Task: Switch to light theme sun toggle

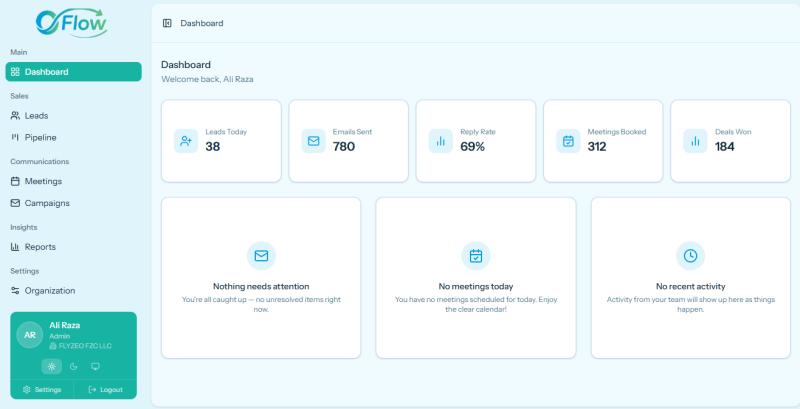Action: coord(52,366)
